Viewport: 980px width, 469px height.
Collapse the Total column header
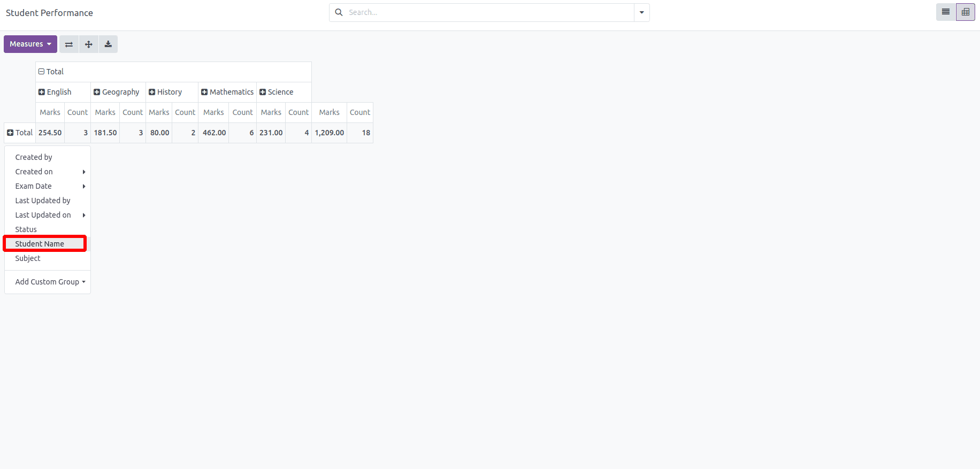coord(173,72)
